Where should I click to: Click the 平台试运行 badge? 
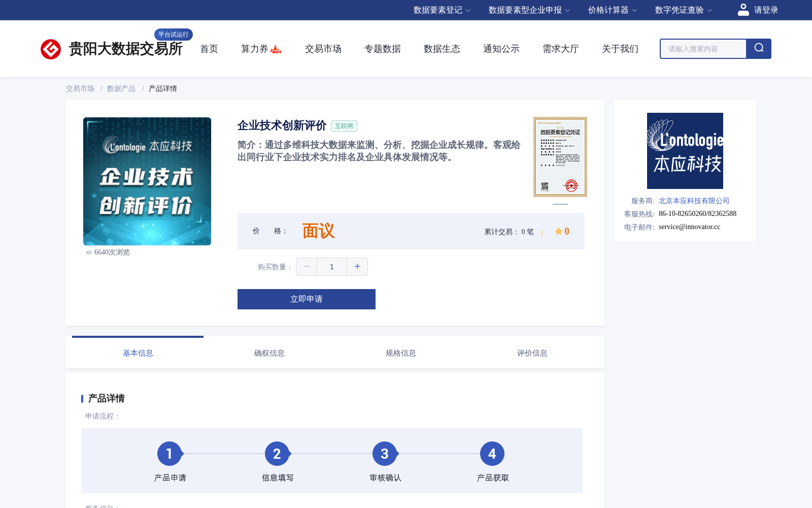click(x=174, y=35)
